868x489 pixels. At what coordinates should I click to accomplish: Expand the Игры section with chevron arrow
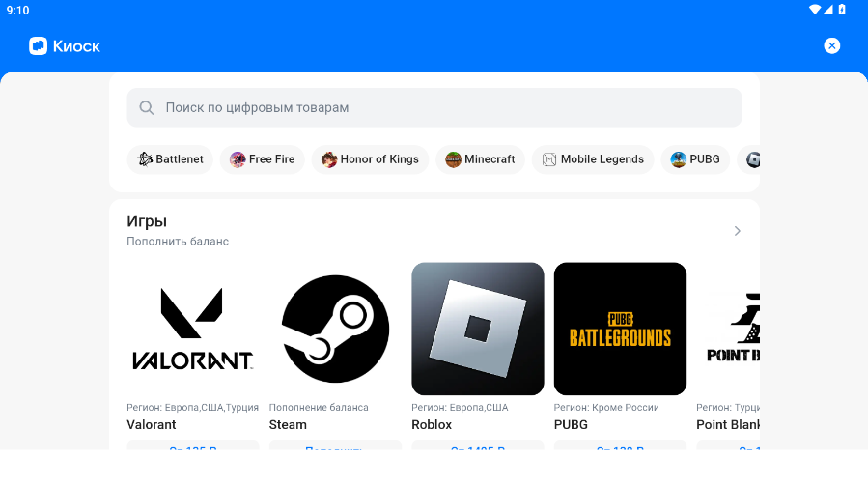click(737, 231)
